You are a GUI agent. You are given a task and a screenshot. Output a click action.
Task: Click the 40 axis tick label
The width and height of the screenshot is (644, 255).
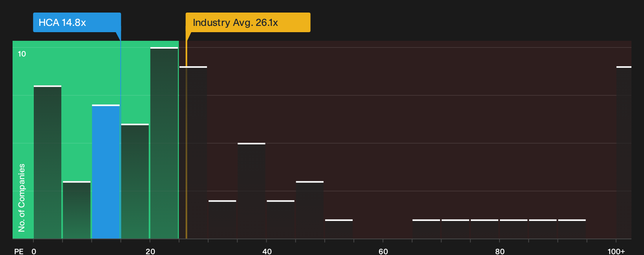(x=267, y=251)
